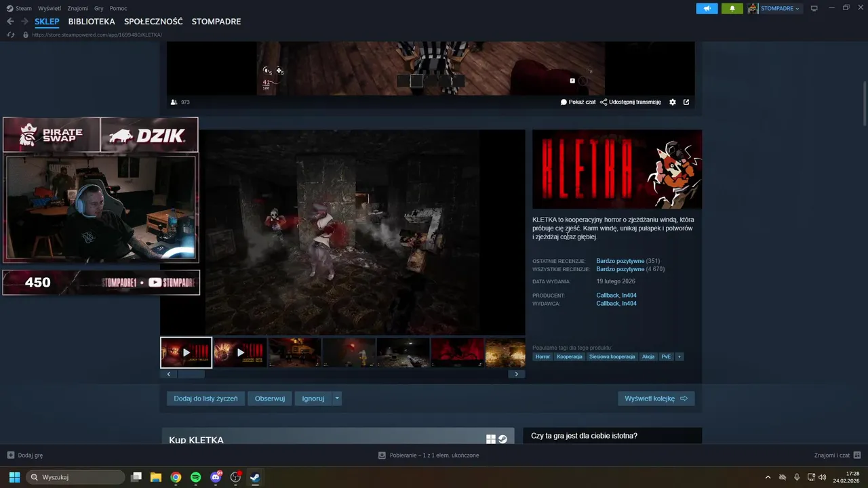Image resolution: width=868 pixels, height=488 pixels.
Task: Reload the store page via refresh icon
Action: click(11, 35)
